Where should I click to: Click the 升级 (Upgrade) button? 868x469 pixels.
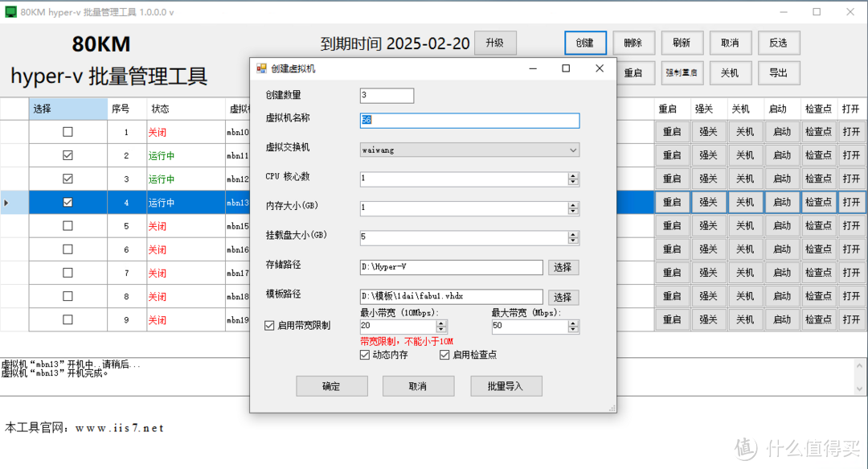pyautogui.click(x=495, y=43)
